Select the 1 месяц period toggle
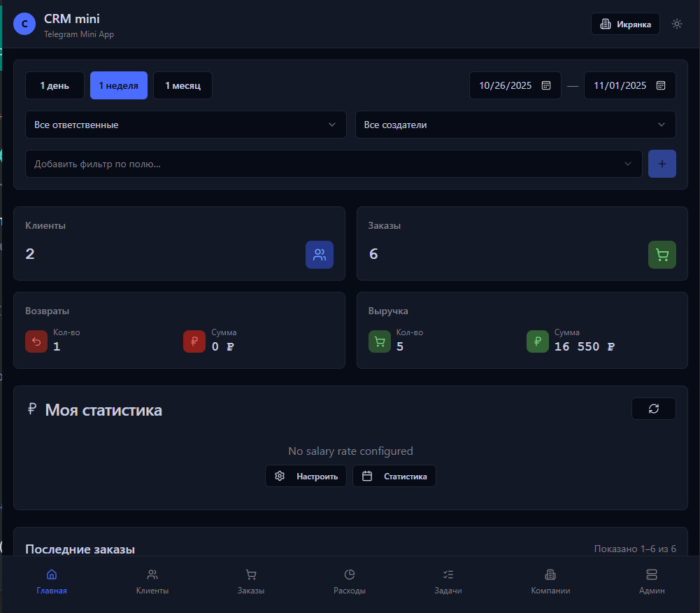 point(183,85)
